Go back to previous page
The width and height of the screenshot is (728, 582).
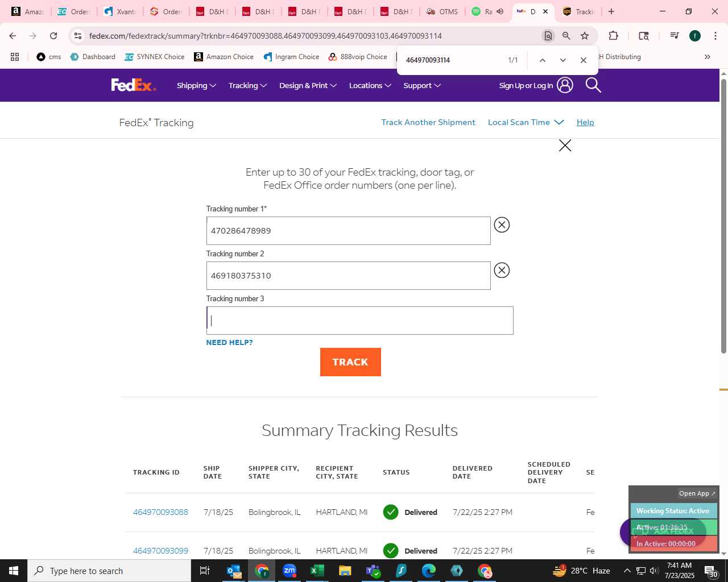pos(13,36)
